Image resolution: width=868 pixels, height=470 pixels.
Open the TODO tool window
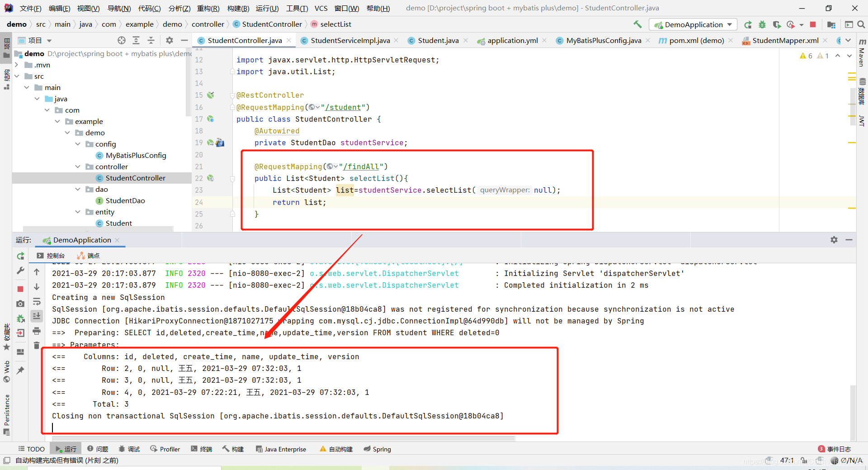31,449
